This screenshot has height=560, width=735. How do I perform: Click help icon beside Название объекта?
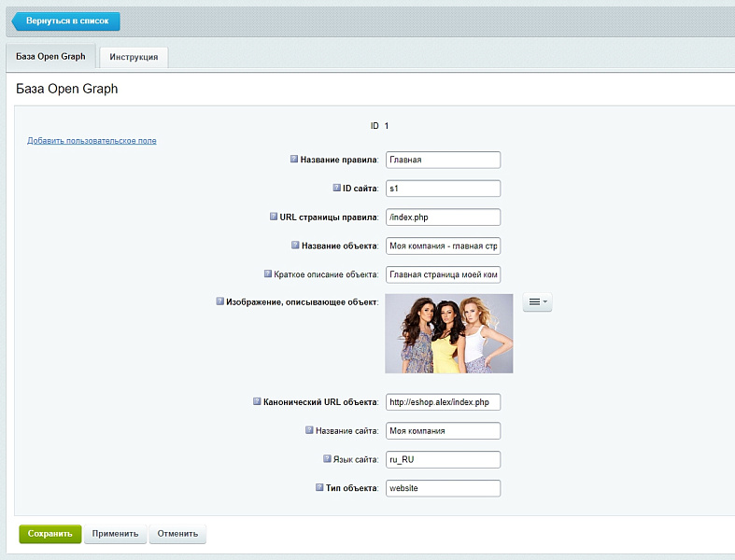pyautogui.click(x=294, y=245)
